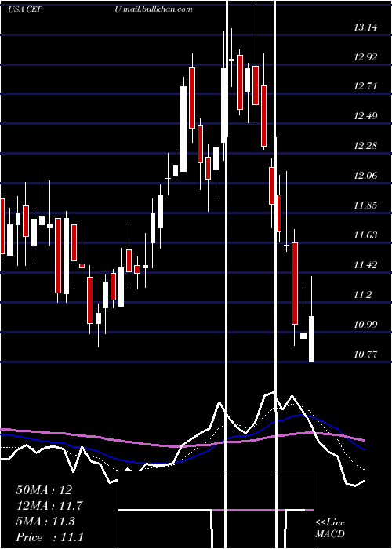392x549 pixels.
Task: Select the 10.99 price axis label
Action: pos(365,324)
